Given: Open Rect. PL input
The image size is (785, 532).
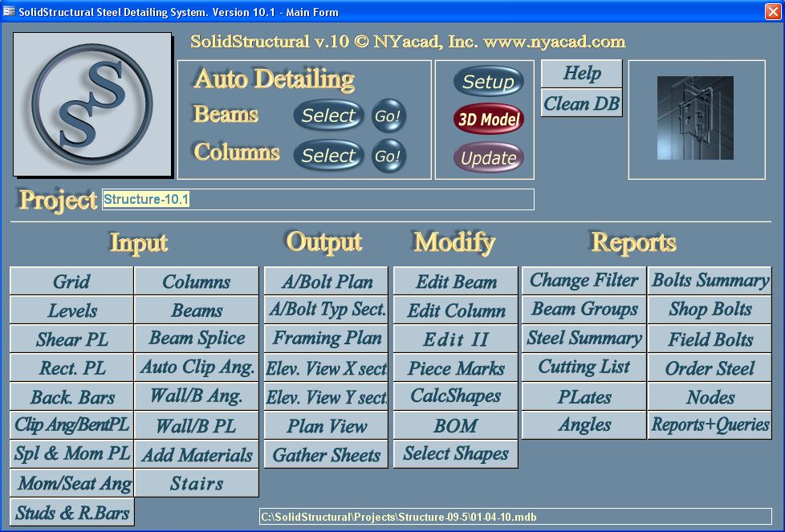Looking at the screenshot, I should click(71, 368).
